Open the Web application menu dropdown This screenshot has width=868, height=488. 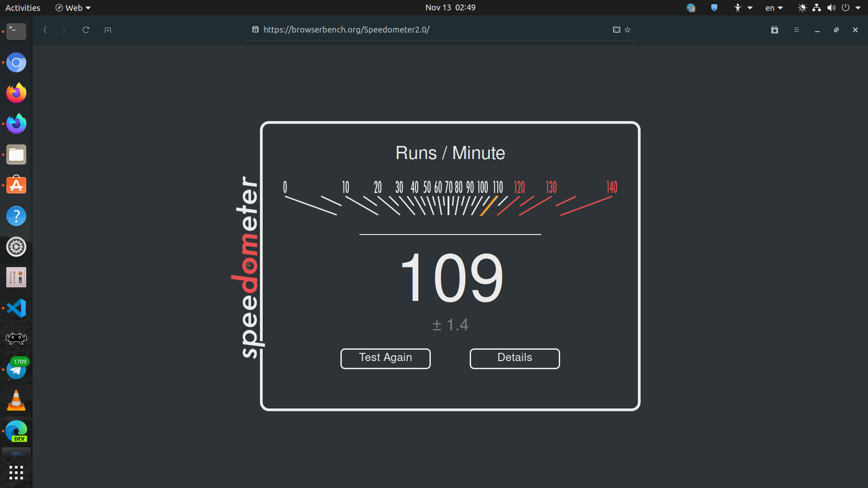[x=73, y=8]
